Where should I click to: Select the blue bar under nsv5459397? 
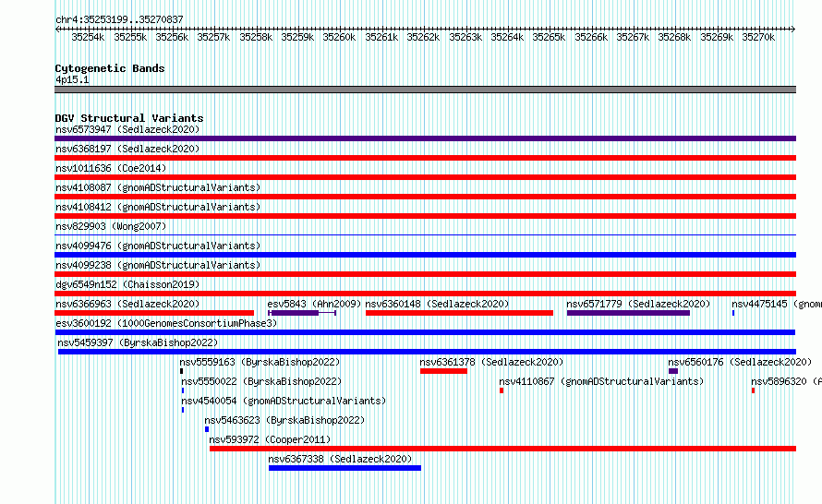tap(427, 352)
